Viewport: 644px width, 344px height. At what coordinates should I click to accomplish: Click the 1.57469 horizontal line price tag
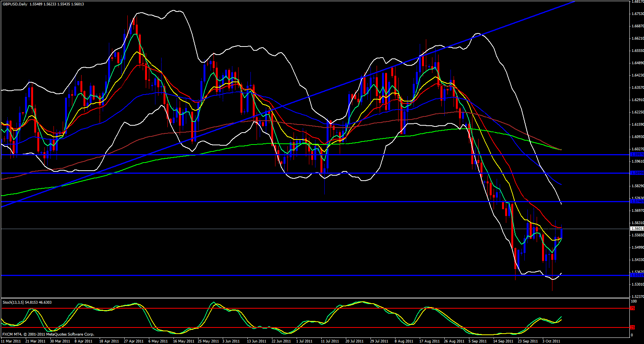(x=637, y=201)
